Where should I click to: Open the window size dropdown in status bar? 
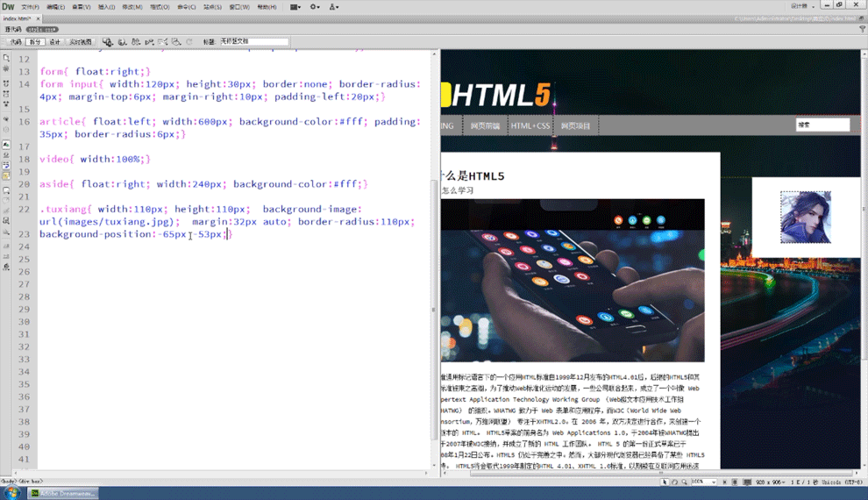pos(770,482)
